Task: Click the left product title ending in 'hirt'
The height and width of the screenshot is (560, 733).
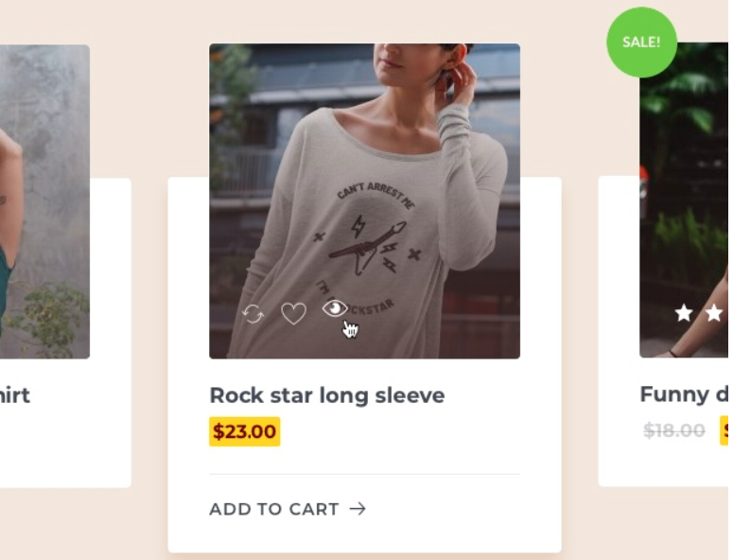Action: pyautogui.click(x=15, y=395)
